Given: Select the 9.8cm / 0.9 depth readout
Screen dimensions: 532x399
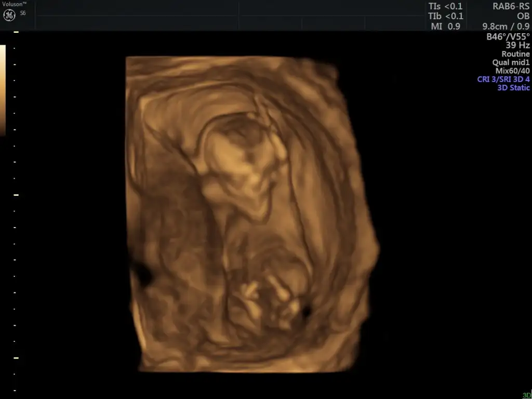Looking at the screenshot, I should (506, 26).
